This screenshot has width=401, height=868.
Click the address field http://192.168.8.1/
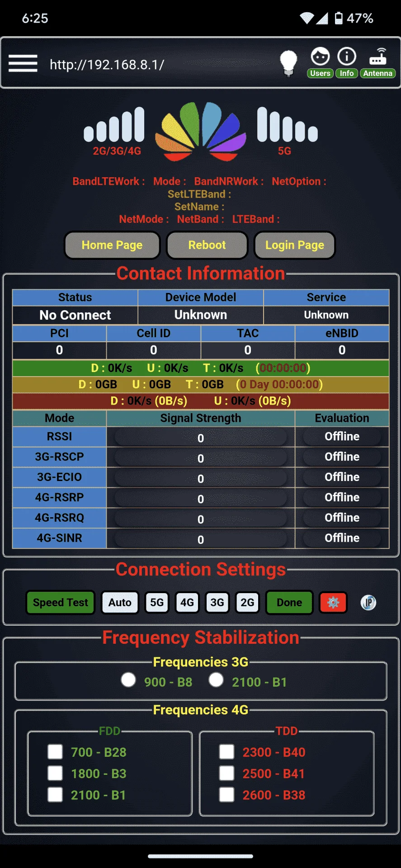(107, 65)
